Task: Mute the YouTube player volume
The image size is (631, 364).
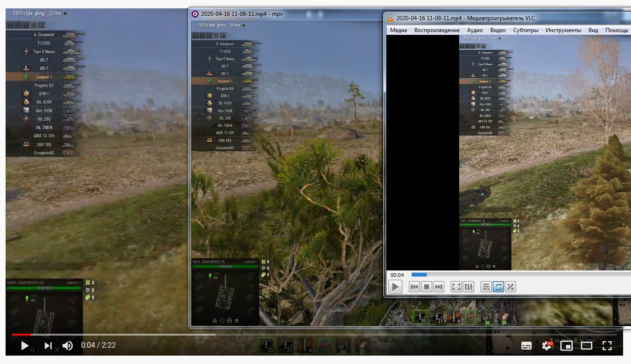Action: (x=68, y=345)
